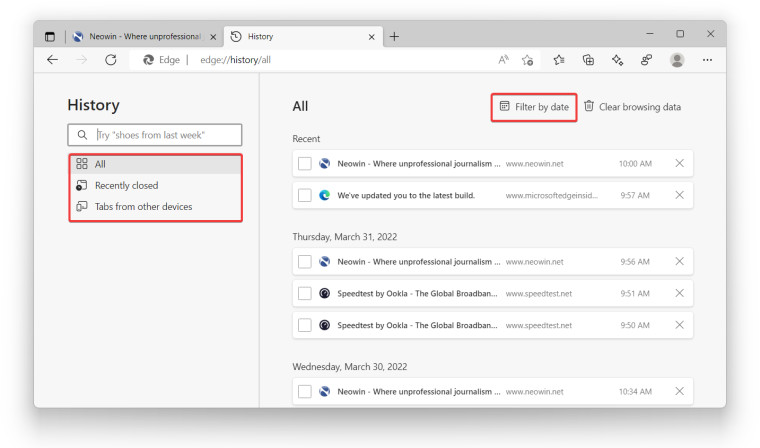Open 'We've updated you to the latest build' link
This screenshot has height=448, width=760.
(406, 195)
